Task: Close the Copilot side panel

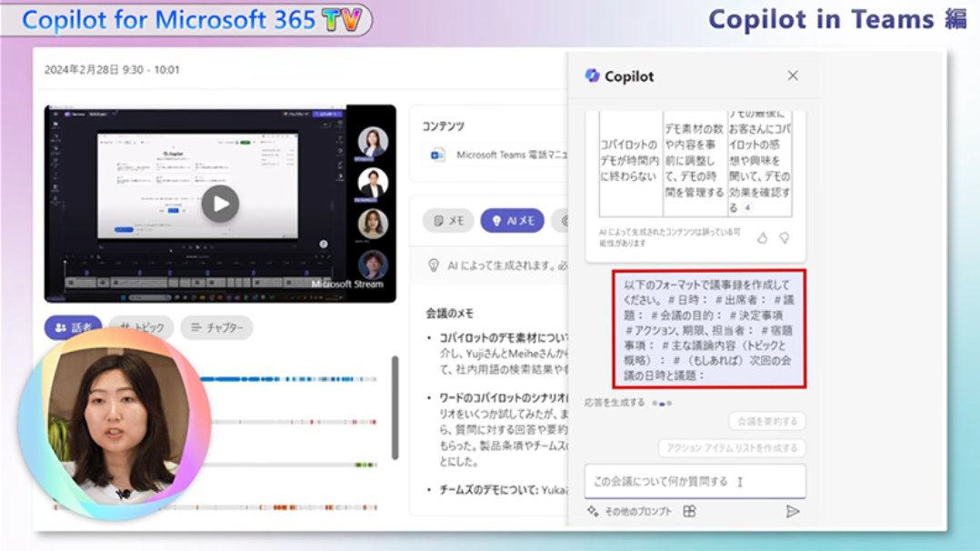Action: pyautogui.click(x=793, y=75)
